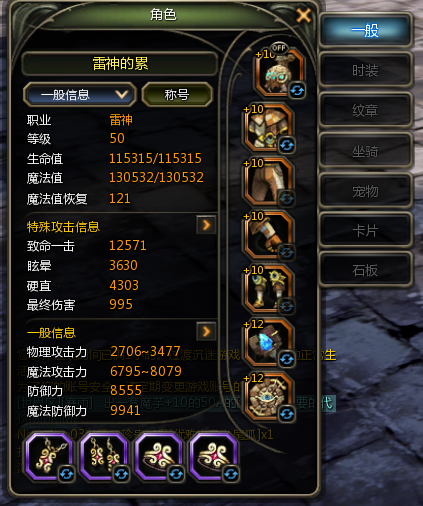Switch to the 时装 tab

point(365,70)
